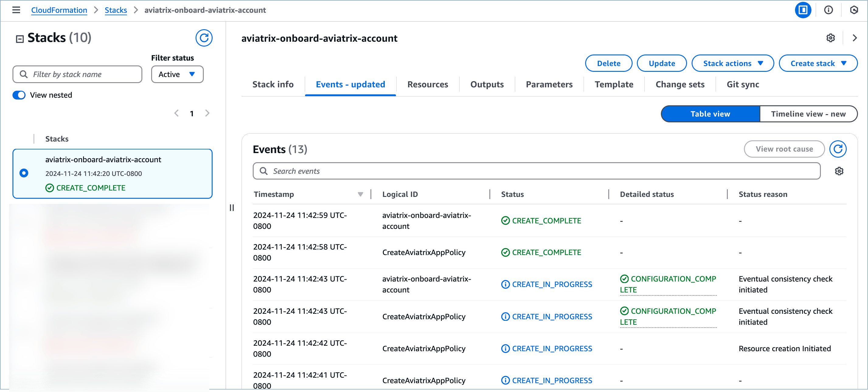This screenshot has width=868, height=392.
Task: Open the CloudFormation breadcrumb link
Action: click(x=59, y=10)
